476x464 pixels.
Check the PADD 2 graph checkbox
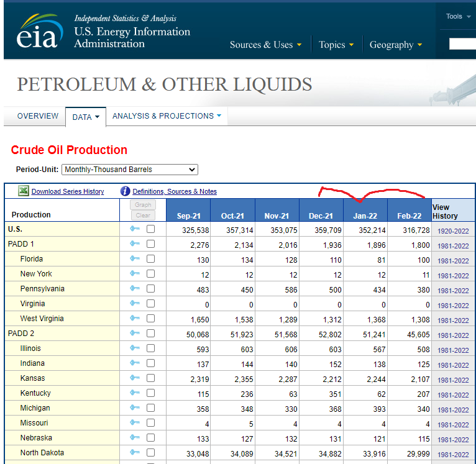(150, 333)
